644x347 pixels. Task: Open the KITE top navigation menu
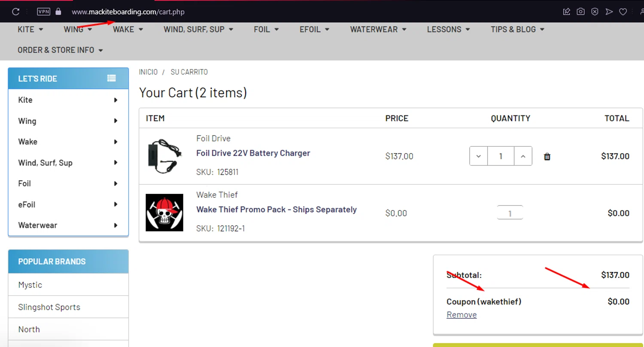(x=30, y=29)
